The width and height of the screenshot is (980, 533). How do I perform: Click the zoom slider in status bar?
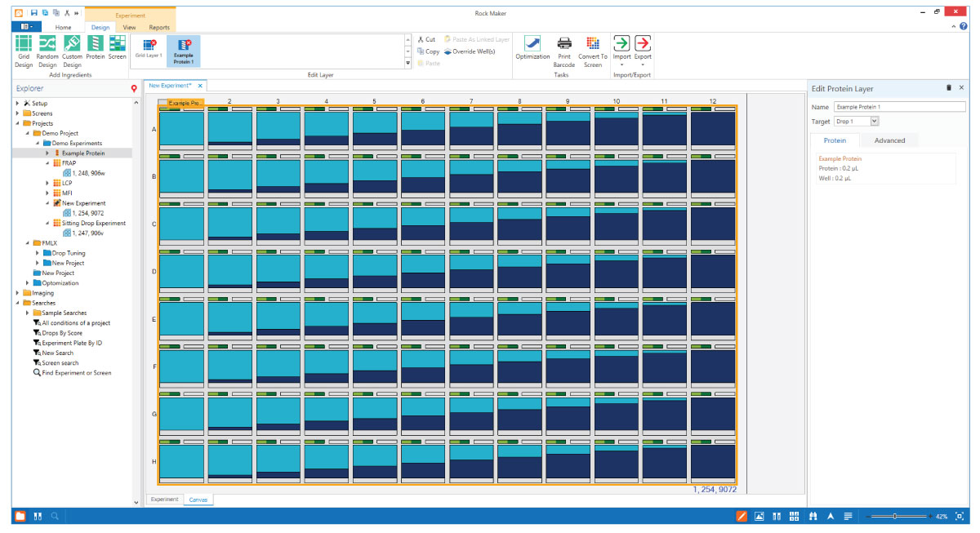(x=896, y=516)
